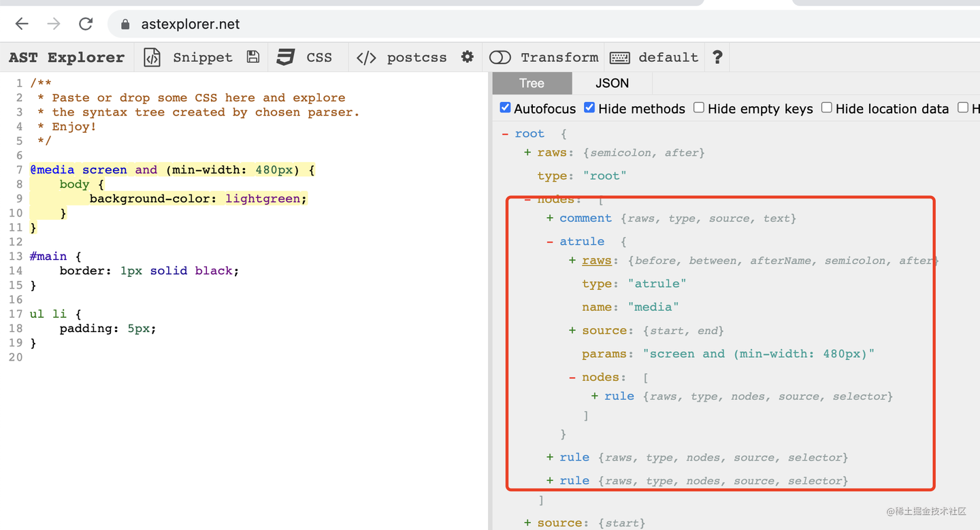Click the astexplorer.net address bar

point(408,24)
